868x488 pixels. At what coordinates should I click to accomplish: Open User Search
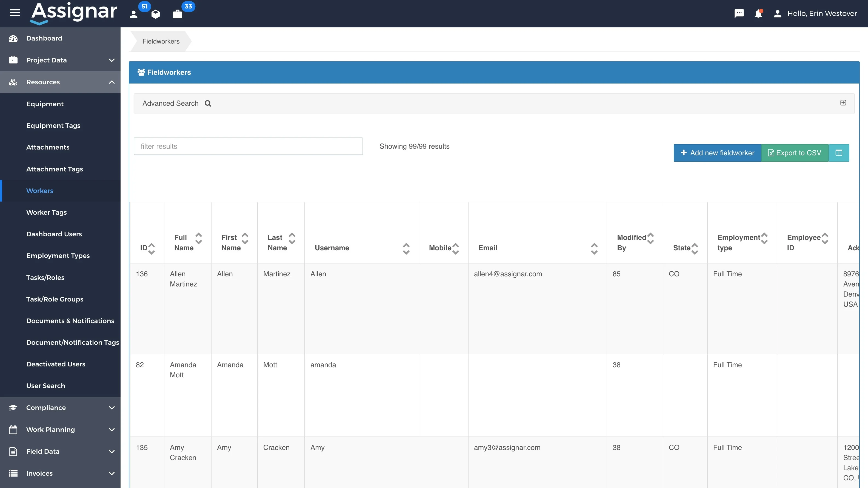(x=60, y=386)
